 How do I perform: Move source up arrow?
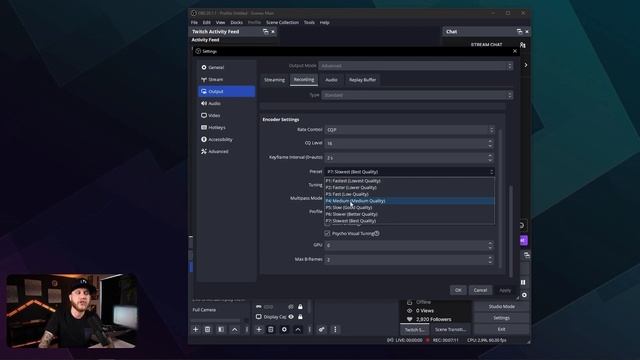click(298, 329)
